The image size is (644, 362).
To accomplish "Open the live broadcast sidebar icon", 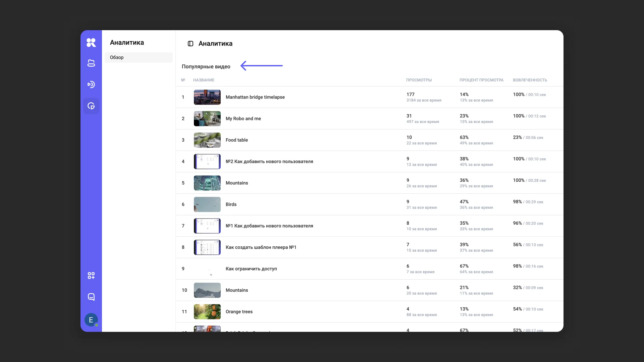I will coord(91,84).
